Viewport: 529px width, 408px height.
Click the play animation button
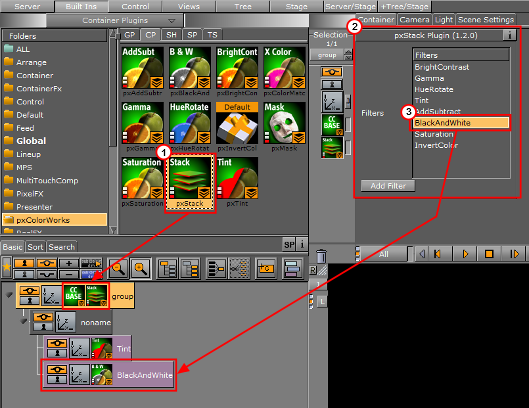tap(465, 254)
